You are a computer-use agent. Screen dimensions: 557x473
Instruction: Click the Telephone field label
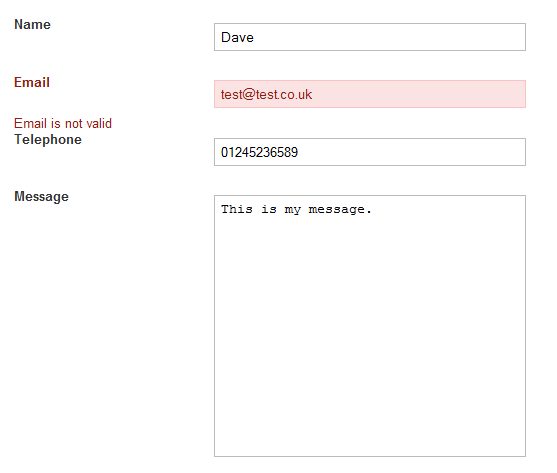pos(48,140)
